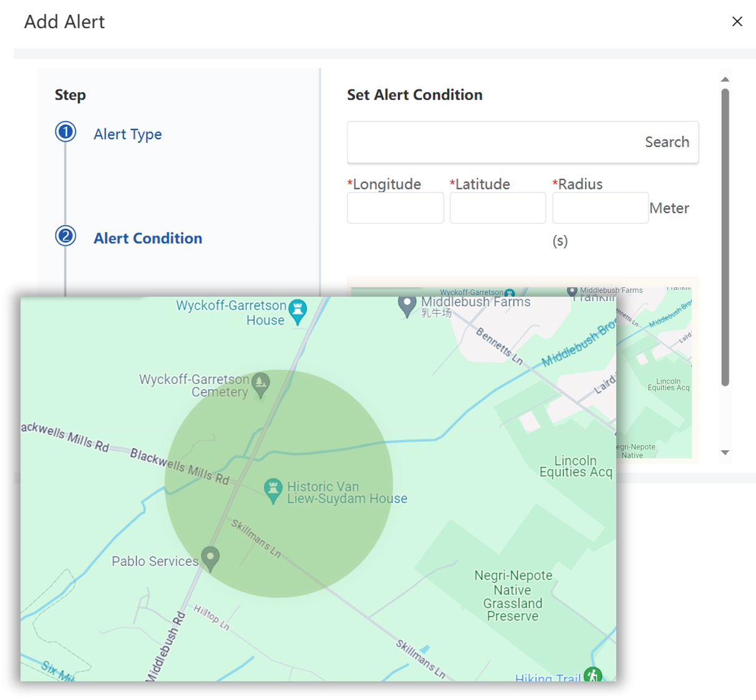The image size is (756, 700).
Task: Click Historic Van Liew-Suydam House marker
Action: pos(273,490)
